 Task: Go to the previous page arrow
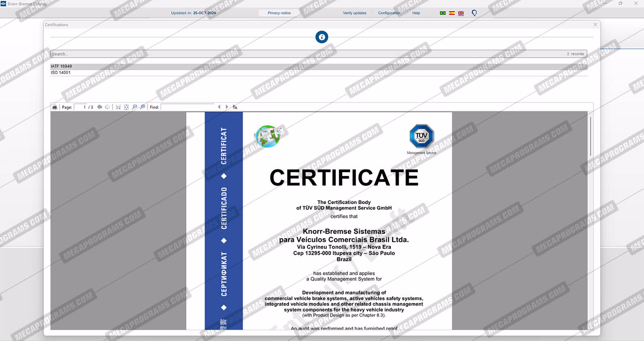point(99,107)
